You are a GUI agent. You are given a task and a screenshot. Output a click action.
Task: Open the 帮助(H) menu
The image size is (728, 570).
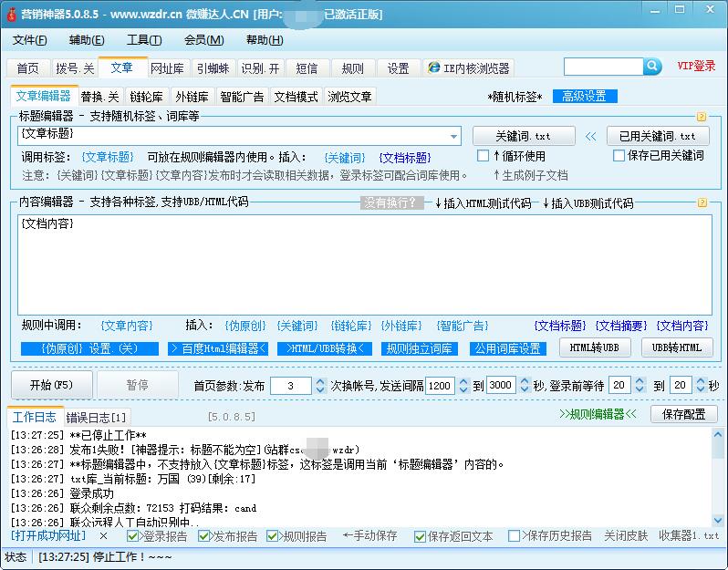265,40
